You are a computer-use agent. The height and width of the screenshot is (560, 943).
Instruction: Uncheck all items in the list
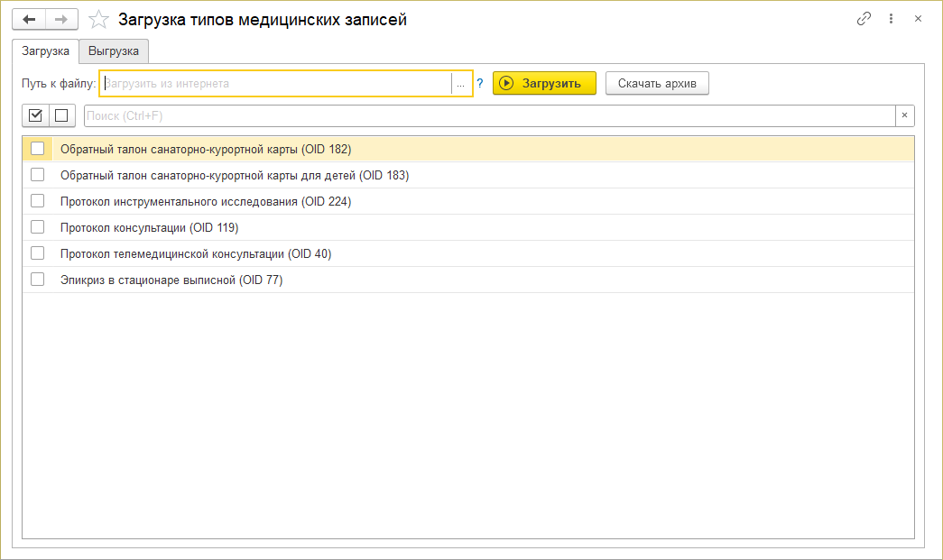coord(61,115)
